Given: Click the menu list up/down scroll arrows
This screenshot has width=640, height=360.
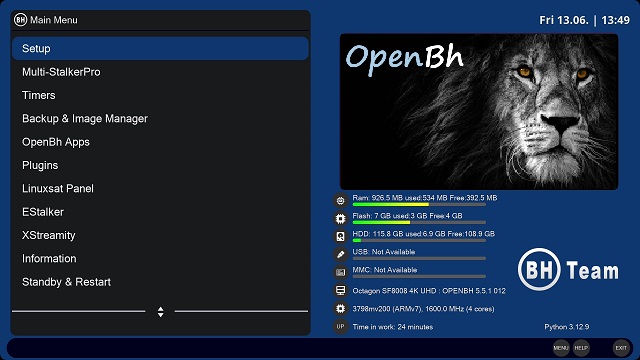Looking at the screenshot, I should click(160, 312).
